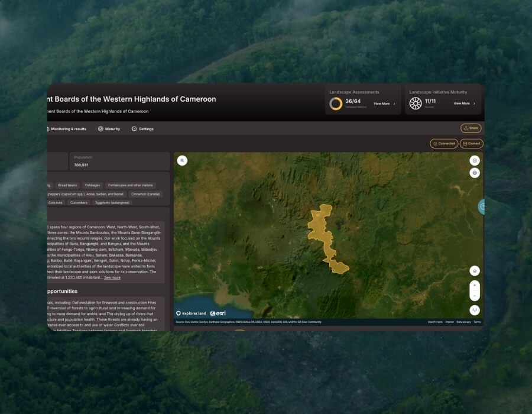
Task: Zoom out with the map minus button
Action: click(474, 296)
